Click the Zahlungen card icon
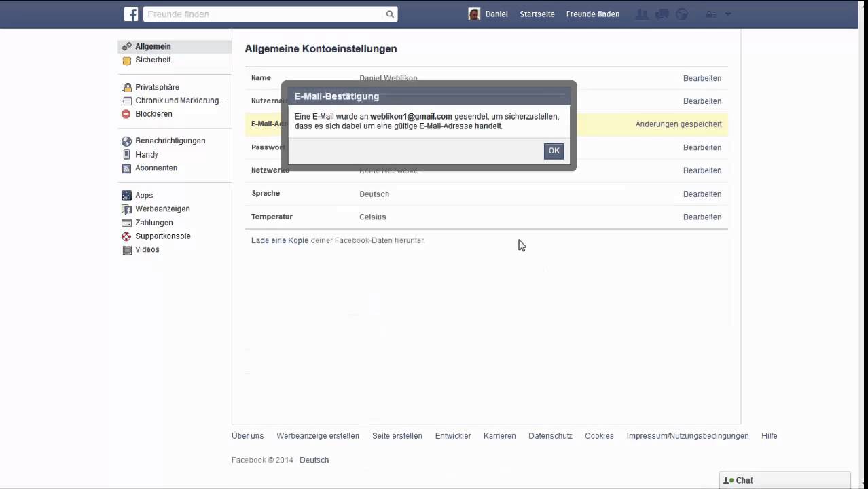868x489 pixels. (126, 223)
